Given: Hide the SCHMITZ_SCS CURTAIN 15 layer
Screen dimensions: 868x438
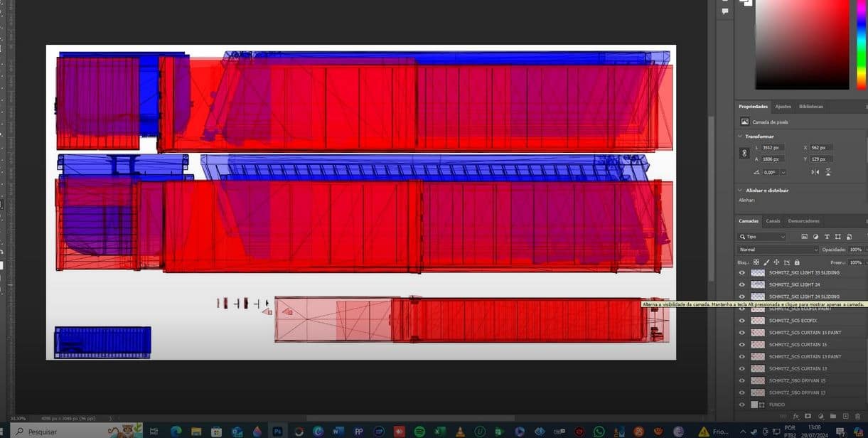Looking at the screenshot, I should [742, 345].
